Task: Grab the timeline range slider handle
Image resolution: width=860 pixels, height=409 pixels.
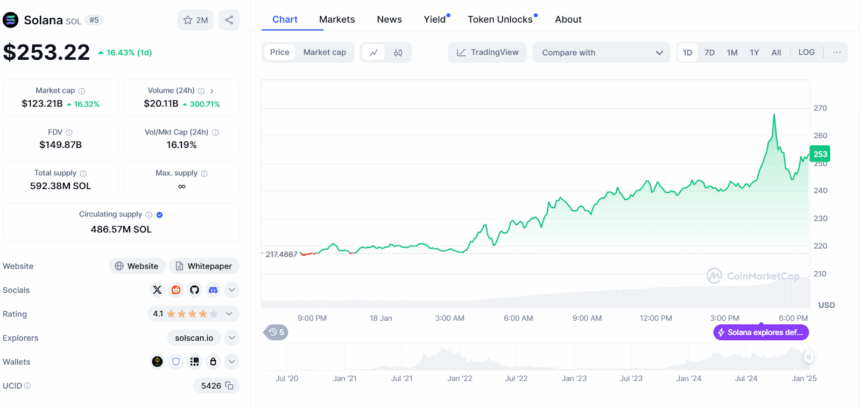Action: point(808,357)
